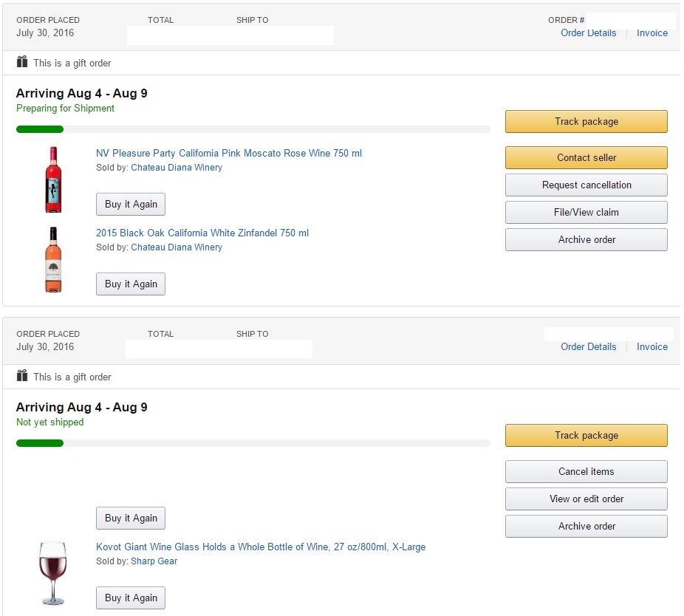Visit the Sharp Gear seller page

tap(154, 561)
